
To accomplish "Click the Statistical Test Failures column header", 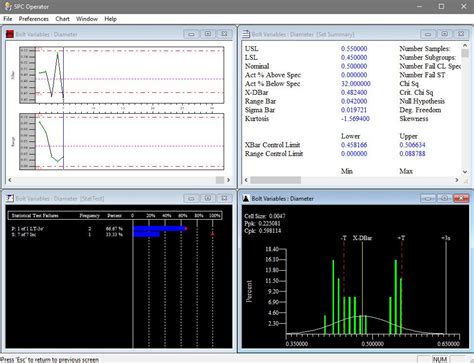I will [x=35, y=216].
